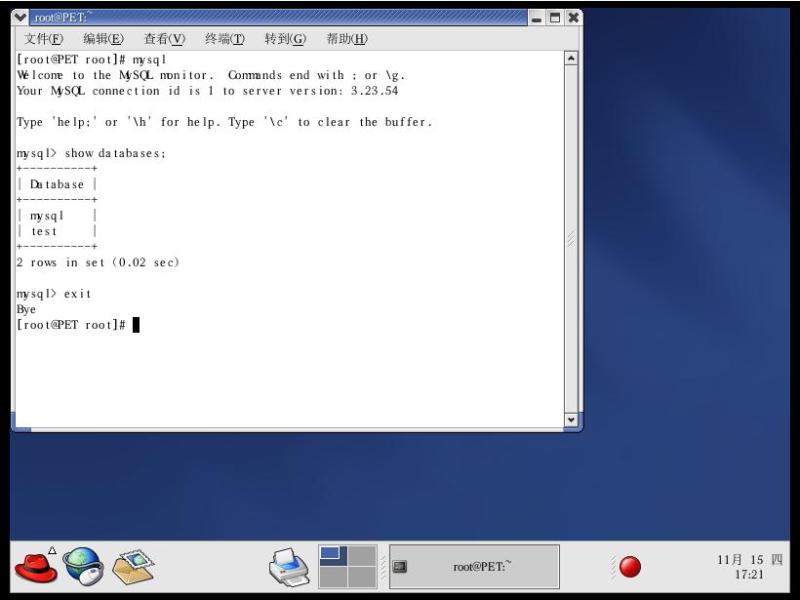Viewport: 800px width, 600px height.
Task: Switch to the top-right workspace
Action: tap(362, 556)
